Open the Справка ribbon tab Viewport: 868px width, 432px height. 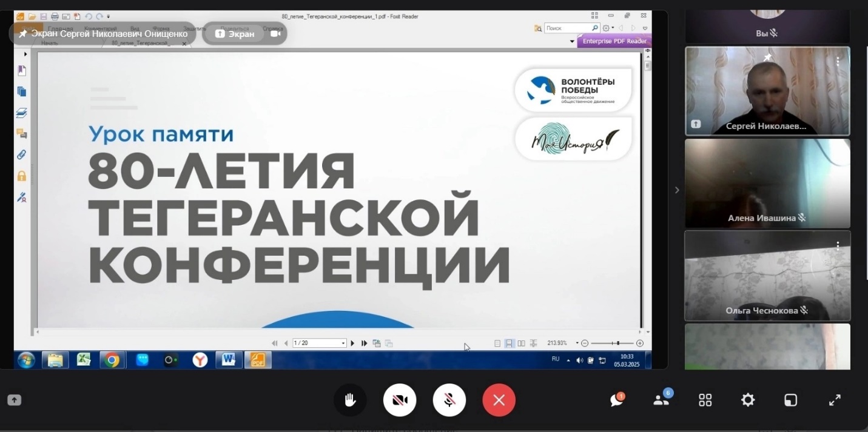[x=273, y=28]
